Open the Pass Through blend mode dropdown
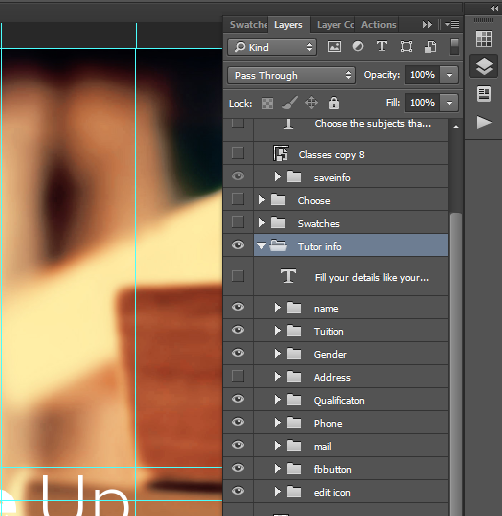502x516 pixels. [x=291, y=75]
